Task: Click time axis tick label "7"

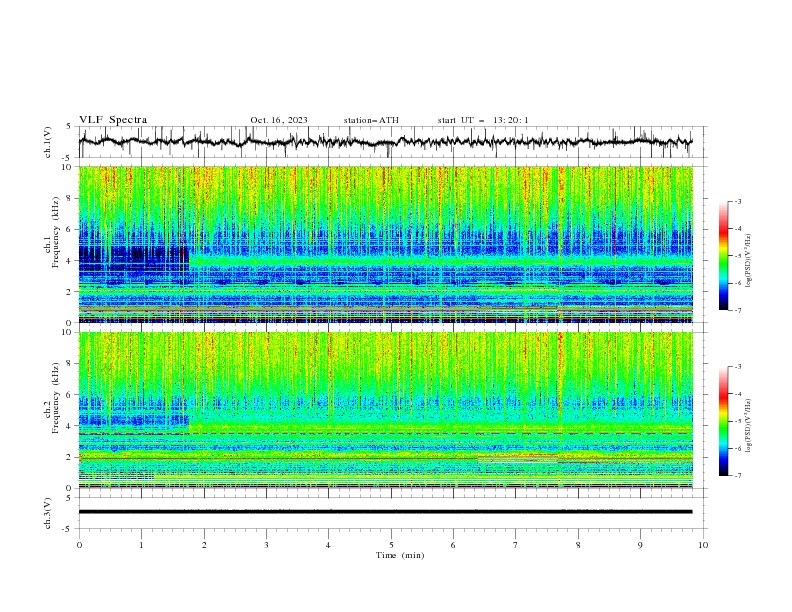Action: [x=516, y=545]
